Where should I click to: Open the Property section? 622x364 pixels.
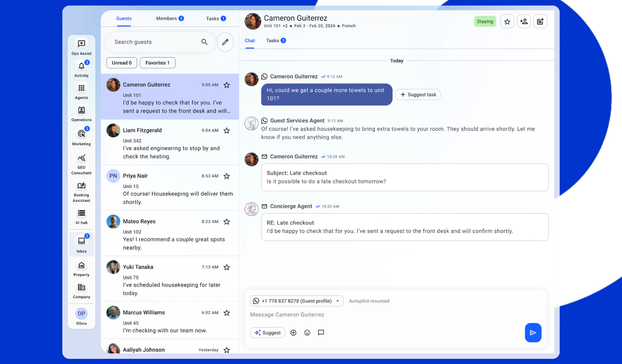tap(81, 269)
